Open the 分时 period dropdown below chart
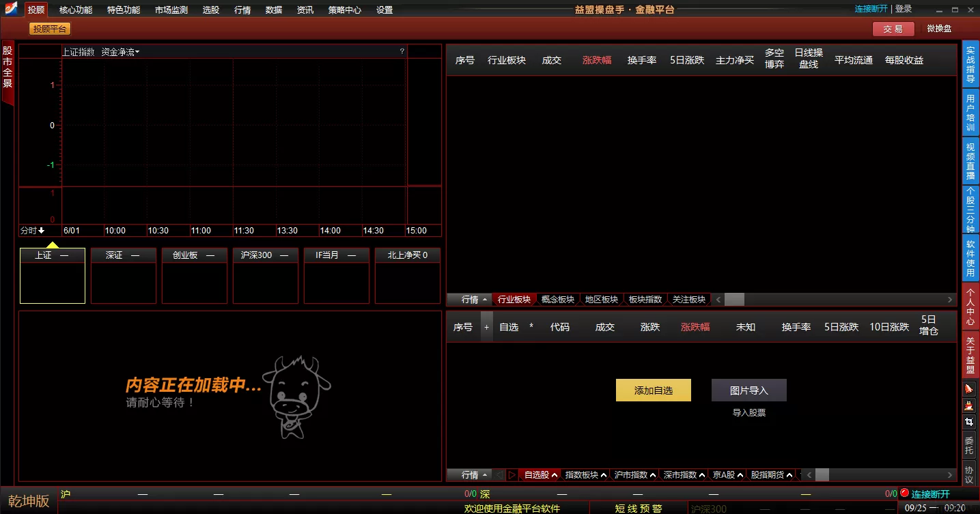 [32, 231]
